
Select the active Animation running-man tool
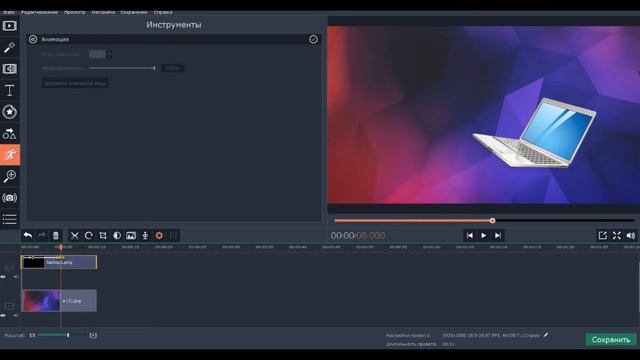(10, 155)
